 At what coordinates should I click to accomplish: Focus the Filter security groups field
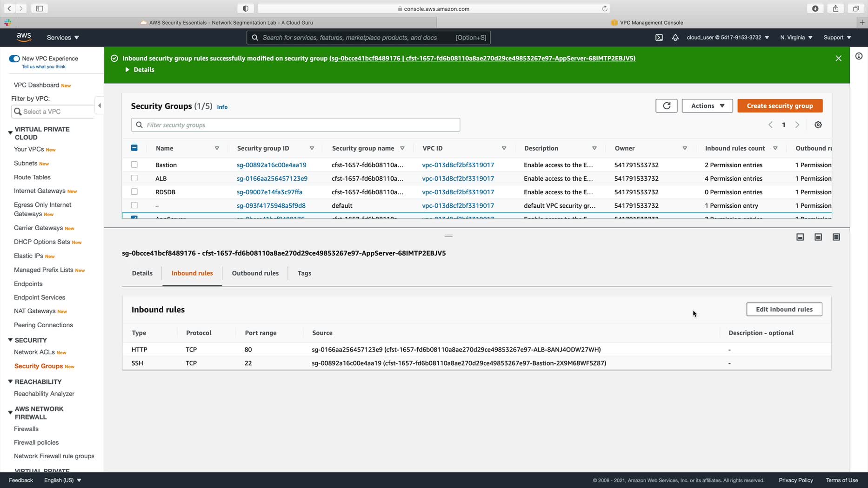coord(296,125)
